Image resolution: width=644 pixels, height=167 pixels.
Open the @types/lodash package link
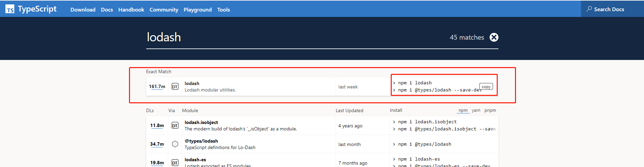[201, 141]
